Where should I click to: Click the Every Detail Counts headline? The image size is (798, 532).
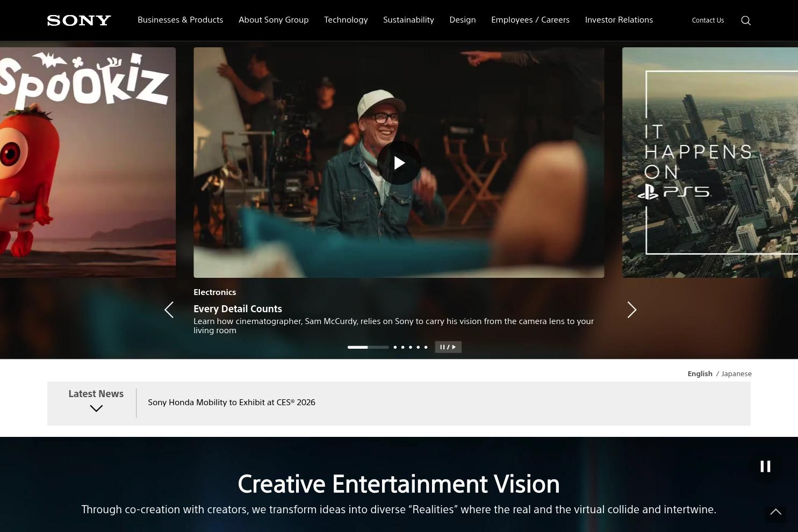[238, 309]
